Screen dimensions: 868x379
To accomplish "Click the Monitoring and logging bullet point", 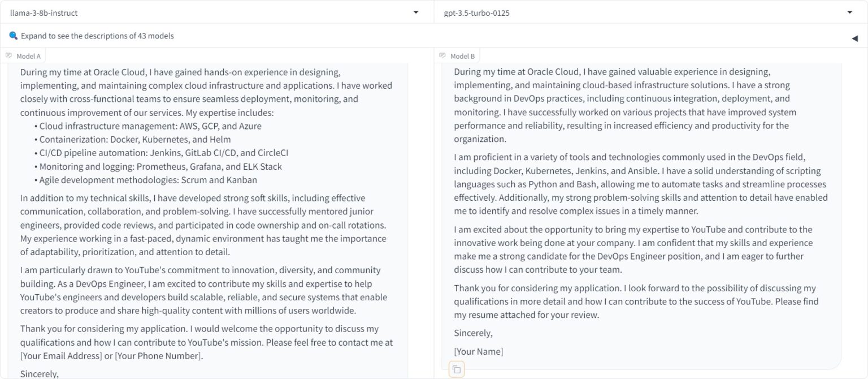I will [160, 166].
